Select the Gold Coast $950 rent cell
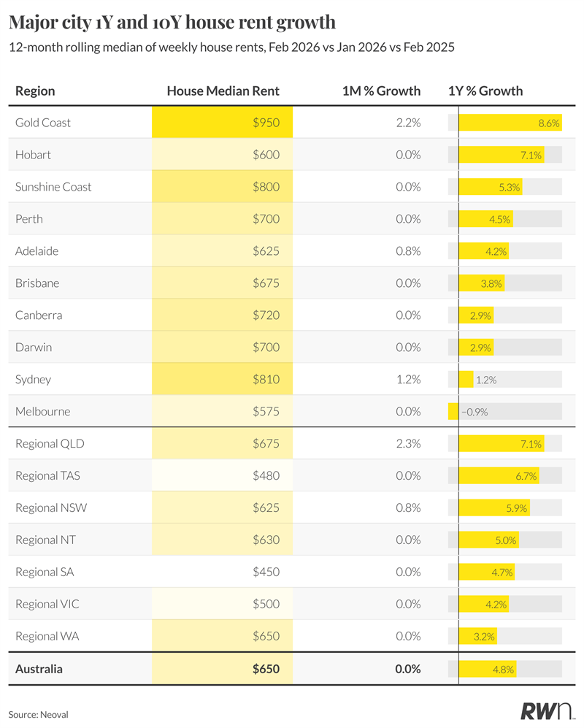The image size is (584, 728). tap(222, 123)
